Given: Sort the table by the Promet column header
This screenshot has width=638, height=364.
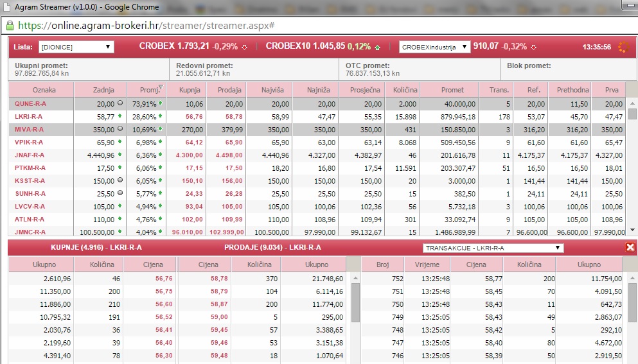Looking at the screenshot, I should pyautogui.click(x=452, y=91).
